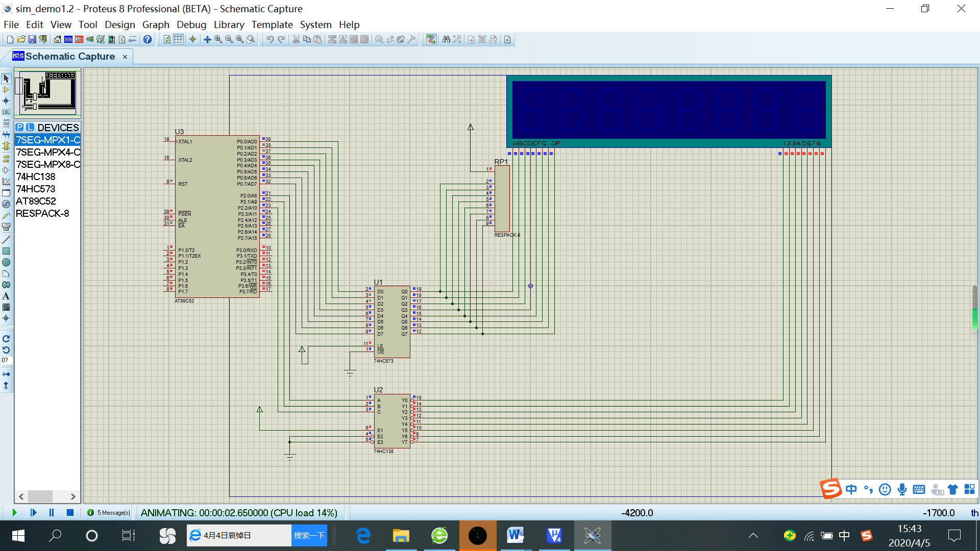This screenshot has width=980, height=551.
Task: Open the blue ISIS schematic capture icon
Action: pyautogui.click(x=68, y=39)
